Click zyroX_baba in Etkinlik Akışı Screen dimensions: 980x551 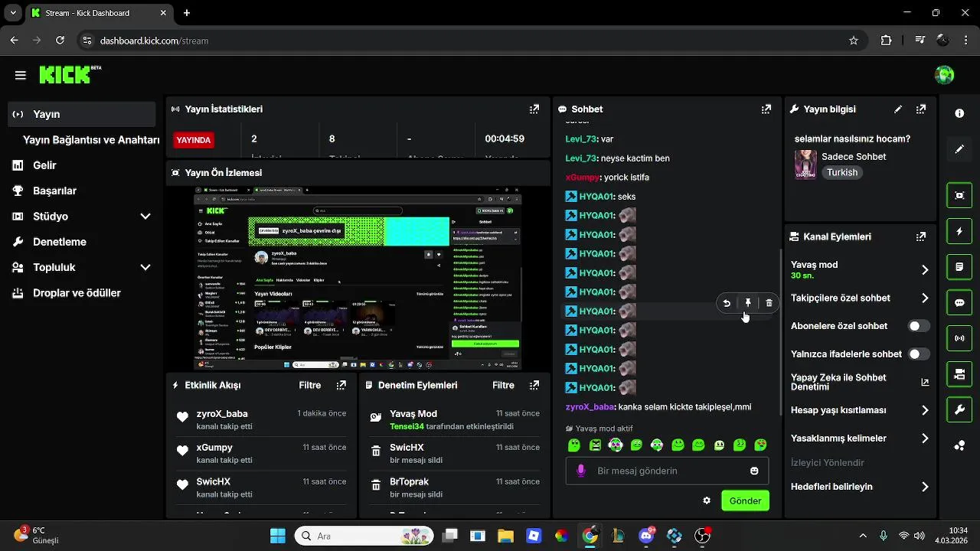(x=222, y=414)
